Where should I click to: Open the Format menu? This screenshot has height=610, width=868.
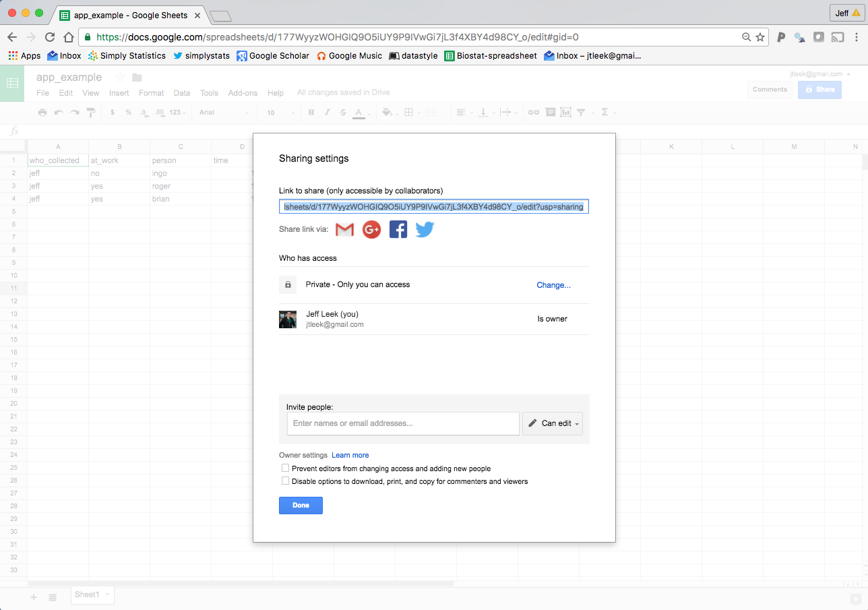152,93
